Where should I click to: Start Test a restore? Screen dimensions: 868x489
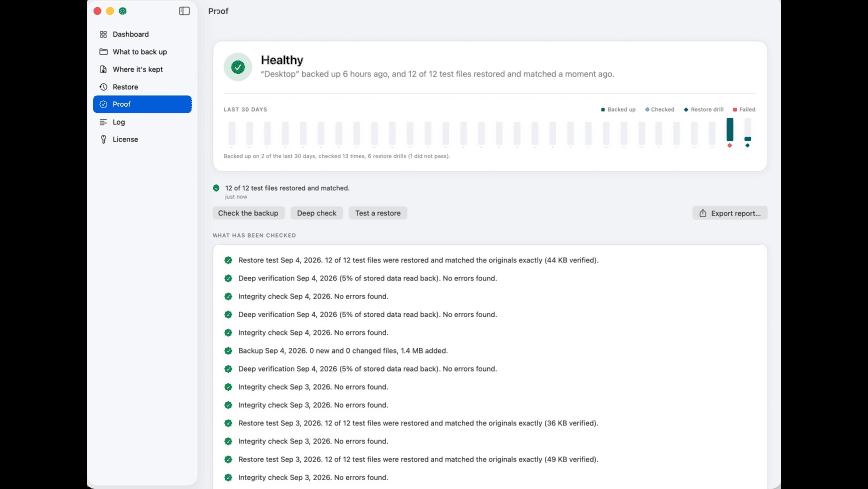click(x=377, y=213)
